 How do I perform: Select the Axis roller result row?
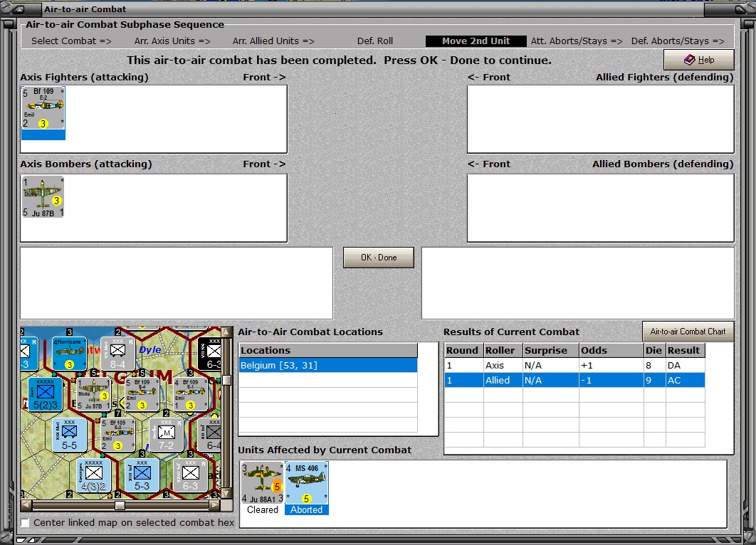click(574, 365)
